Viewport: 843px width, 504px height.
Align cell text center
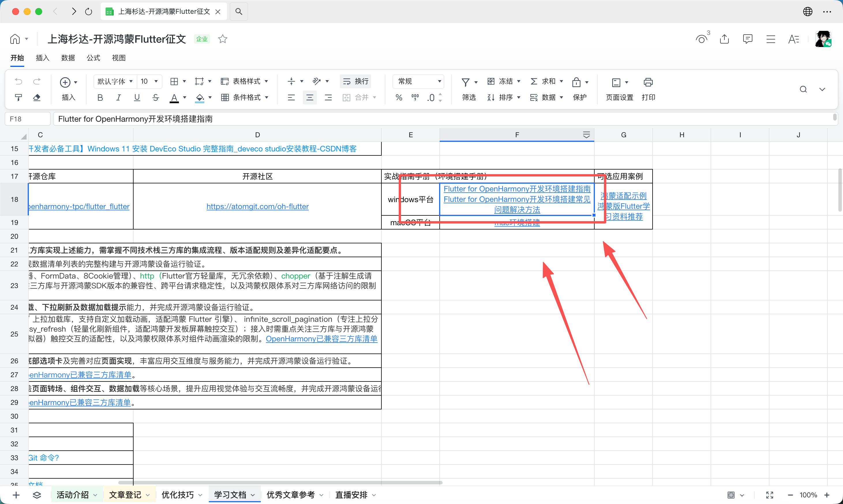(310, 98)
